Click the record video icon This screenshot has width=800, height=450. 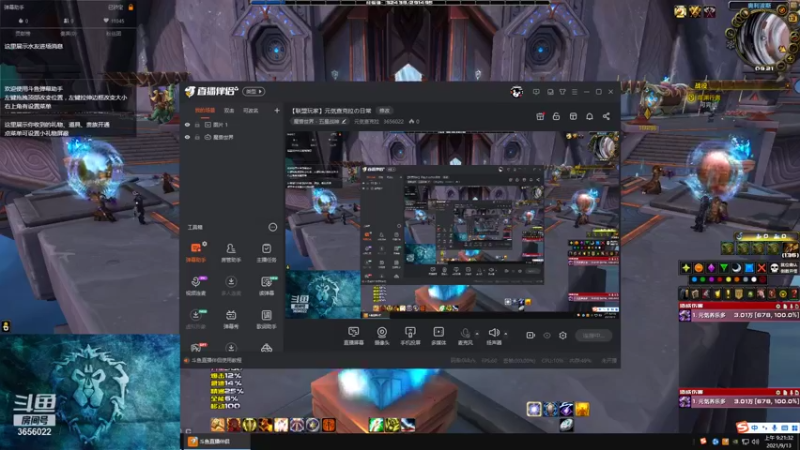531,335
